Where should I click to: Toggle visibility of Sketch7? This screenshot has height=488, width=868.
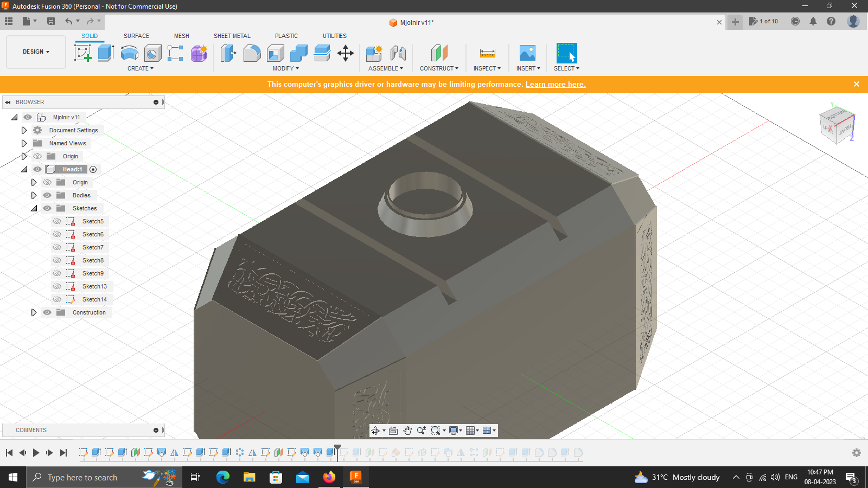pyautogui.click(x=57, y=247)
